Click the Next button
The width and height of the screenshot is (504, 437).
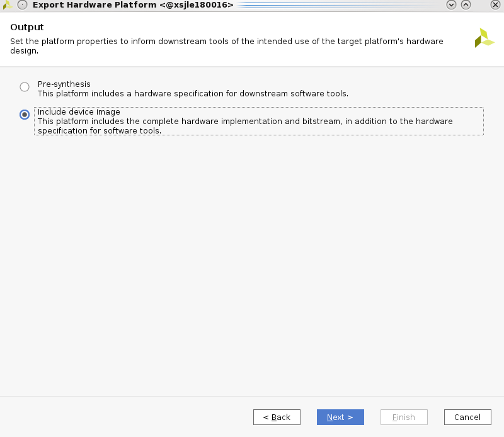[340, 417]
